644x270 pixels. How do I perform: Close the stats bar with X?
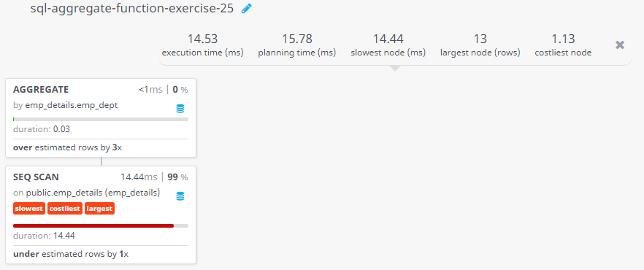point(620,45)
